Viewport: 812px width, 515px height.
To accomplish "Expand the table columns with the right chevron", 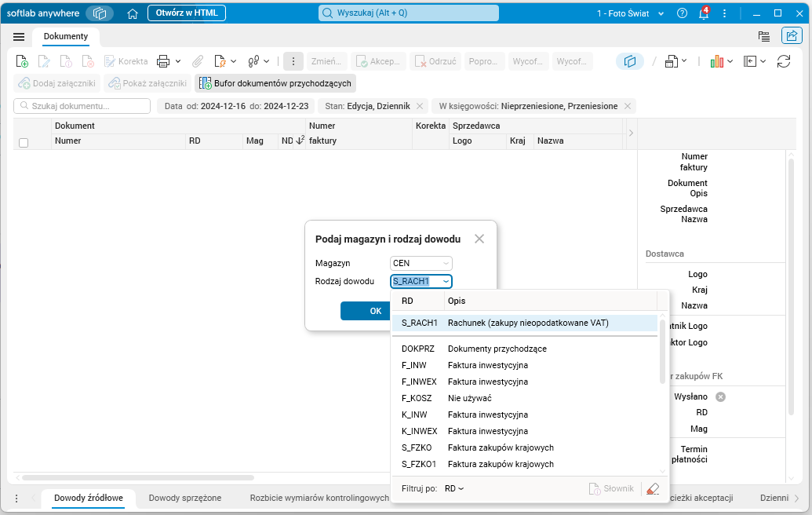I will [631, 133].
